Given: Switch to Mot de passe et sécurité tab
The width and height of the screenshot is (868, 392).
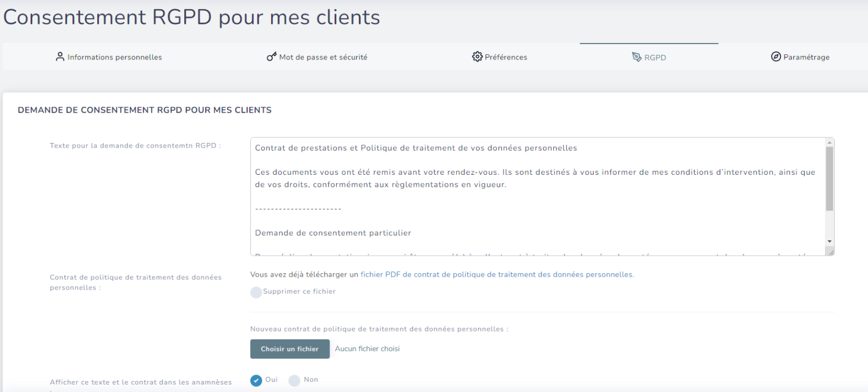Looking at the screenshot, I should click(x=323, y=57).
